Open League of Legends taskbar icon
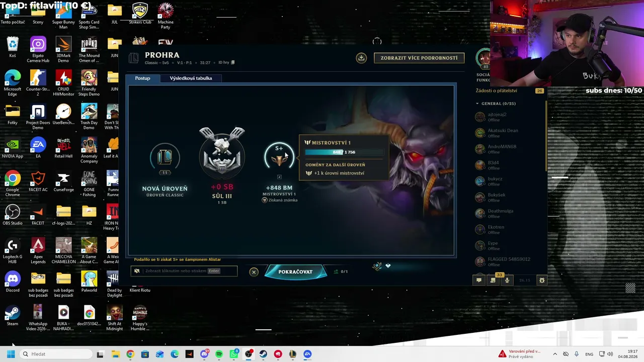Screen dimensions: 644x362 tap(293, 354)
